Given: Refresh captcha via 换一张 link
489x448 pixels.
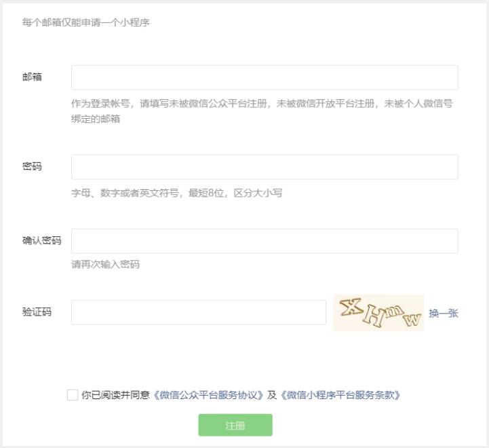Looking at the screenshot, I should click(x=444, y=313).
